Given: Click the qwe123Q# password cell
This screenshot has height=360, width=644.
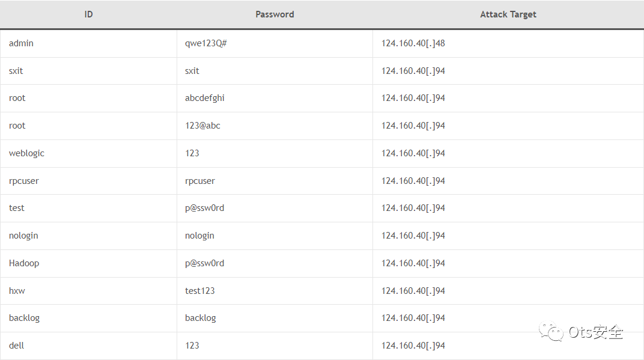Looking at the screenshot, I should (x=206, y=43).
